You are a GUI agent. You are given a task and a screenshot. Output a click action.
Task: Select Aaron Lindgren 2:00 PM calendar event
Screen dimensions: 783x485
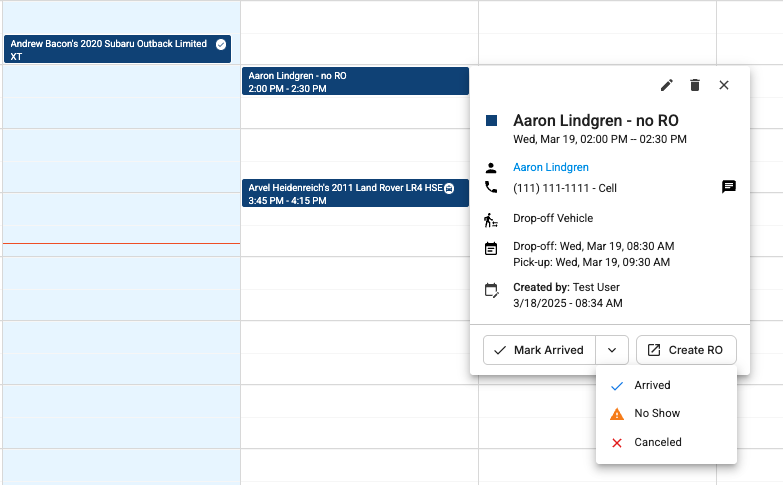(x=355, y=81)
